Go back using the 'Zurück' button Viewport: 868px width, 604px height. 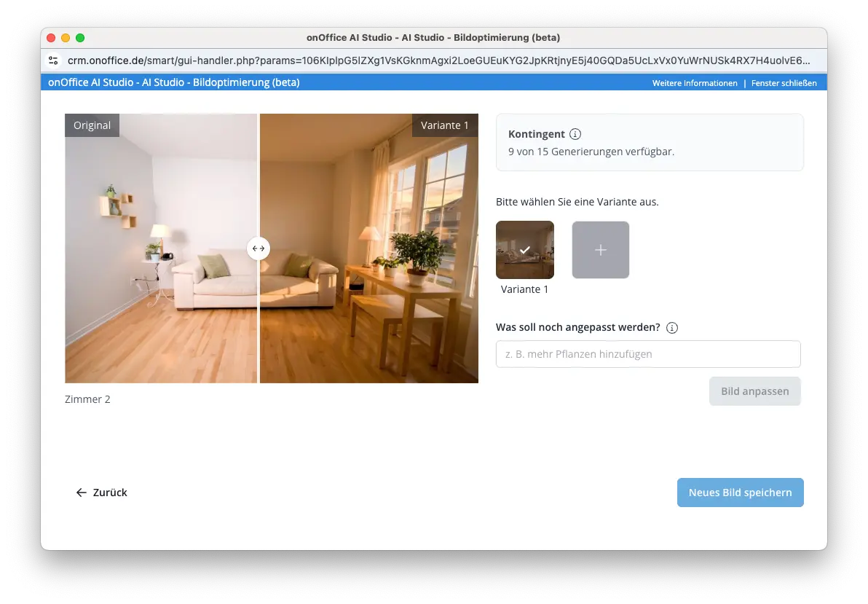pos(109,493)
